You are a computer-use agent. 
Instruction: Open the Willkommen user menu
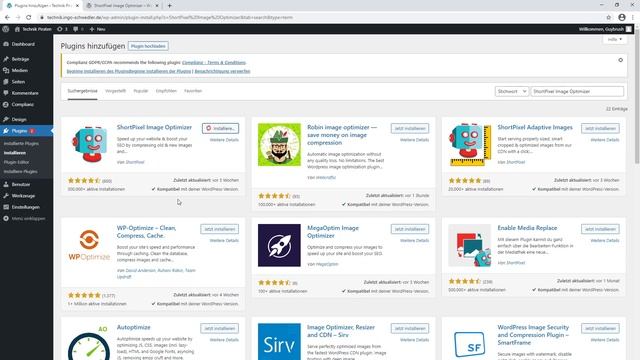pos(605,29)
